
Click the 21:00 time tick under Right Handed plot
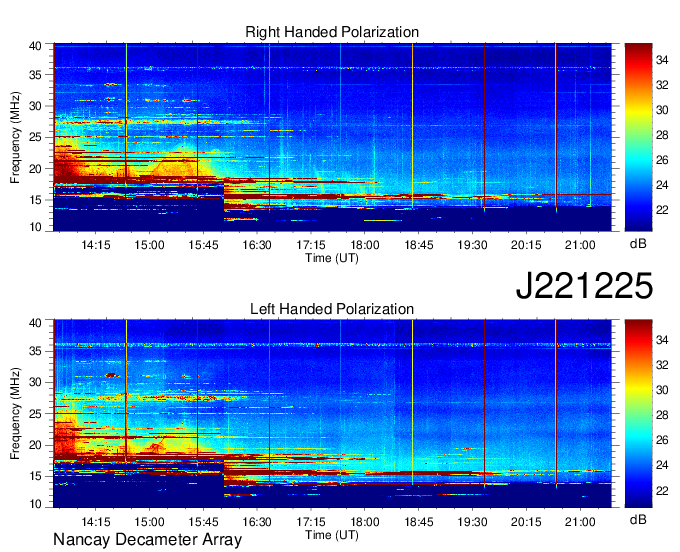tap(580, 245)
